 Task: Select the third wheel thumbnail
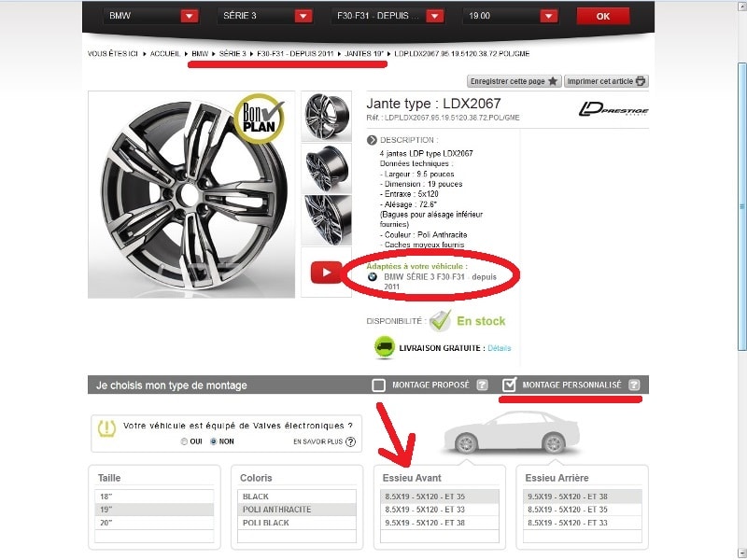(x=326, y=220)
